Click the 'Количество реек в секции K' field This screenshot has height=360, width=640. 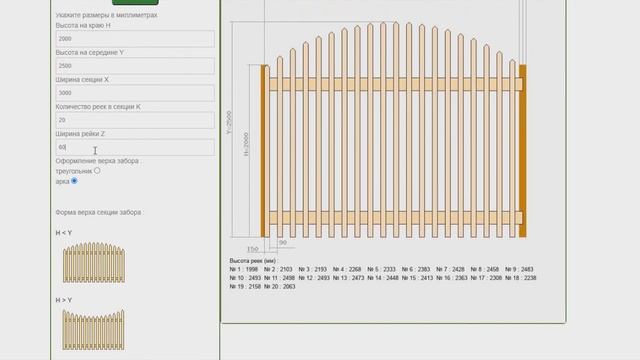tap(135, 120)
